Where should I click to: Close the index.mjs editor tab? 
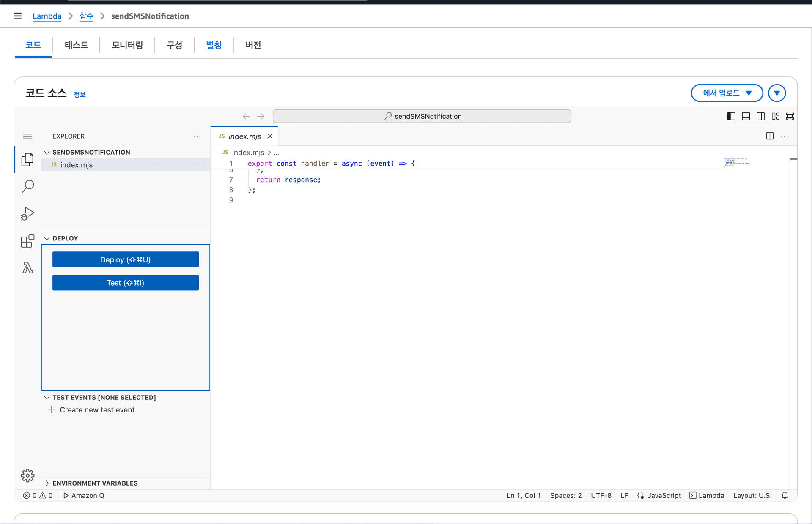tap(270, 136)
